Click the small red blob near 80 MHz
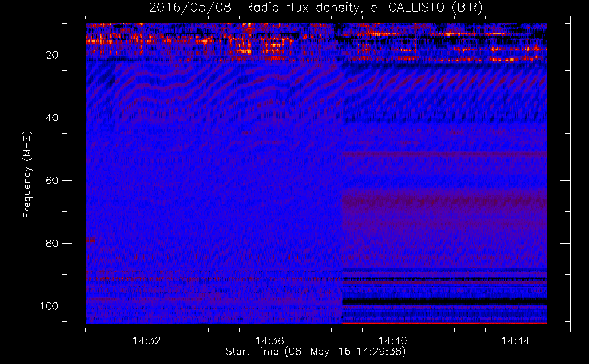The image size is (589, 364). click(x=90, y=240)
